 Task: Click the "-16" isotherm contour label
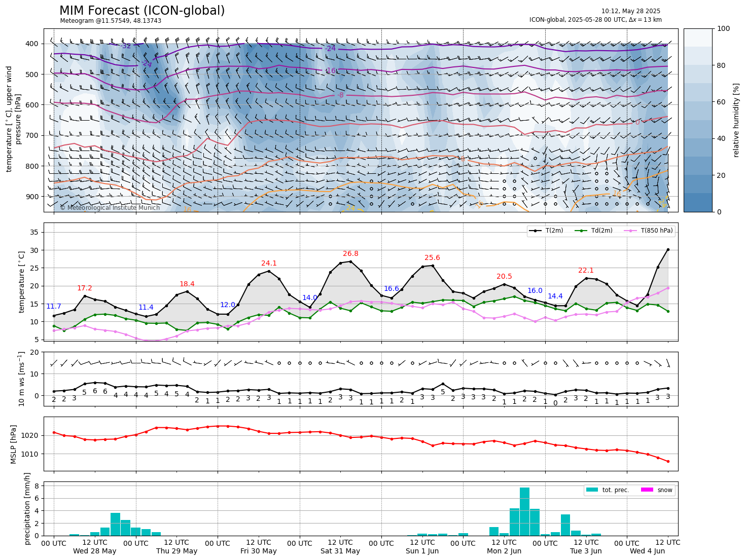(330, 71)
